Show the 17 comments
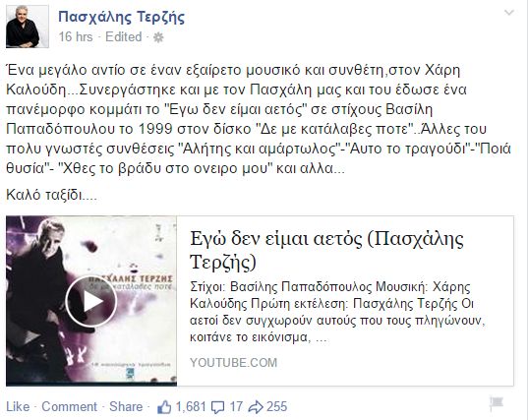 [236, 406]
